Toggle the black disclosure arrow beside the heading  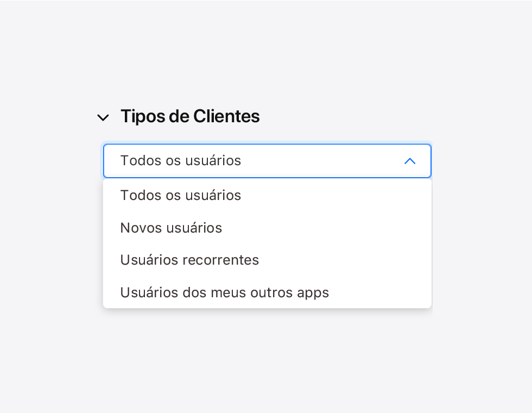(103, 117)
